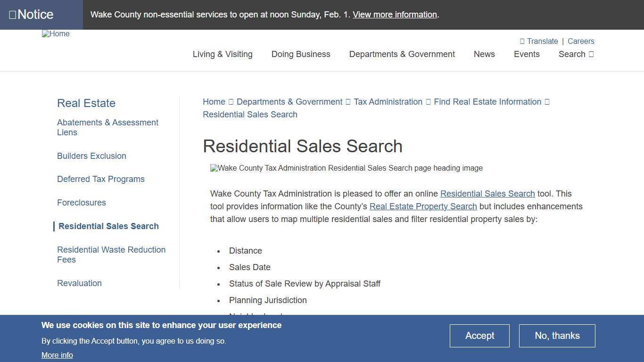Click the broken Home logo image
Viewport: 644px width, 362px height.
(55, 33)
